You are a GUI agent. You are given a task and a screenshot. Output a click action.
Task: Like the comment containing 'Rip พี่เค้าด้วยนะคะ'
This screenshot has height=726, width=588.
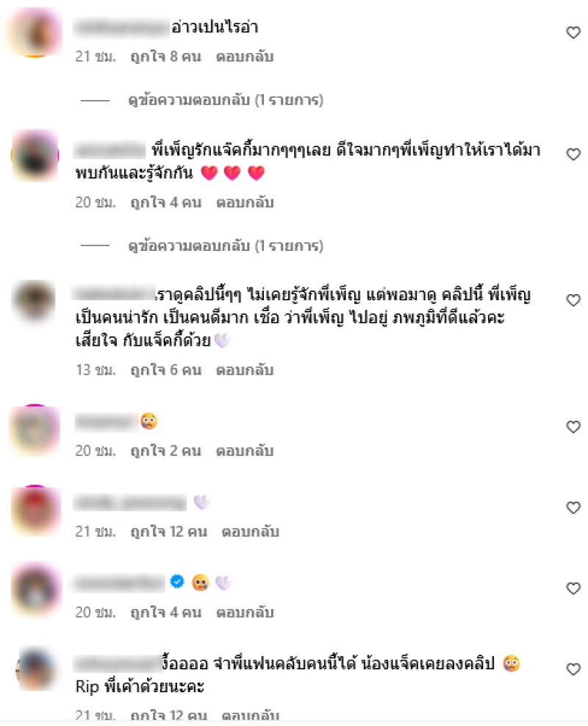tap(573, 669)
